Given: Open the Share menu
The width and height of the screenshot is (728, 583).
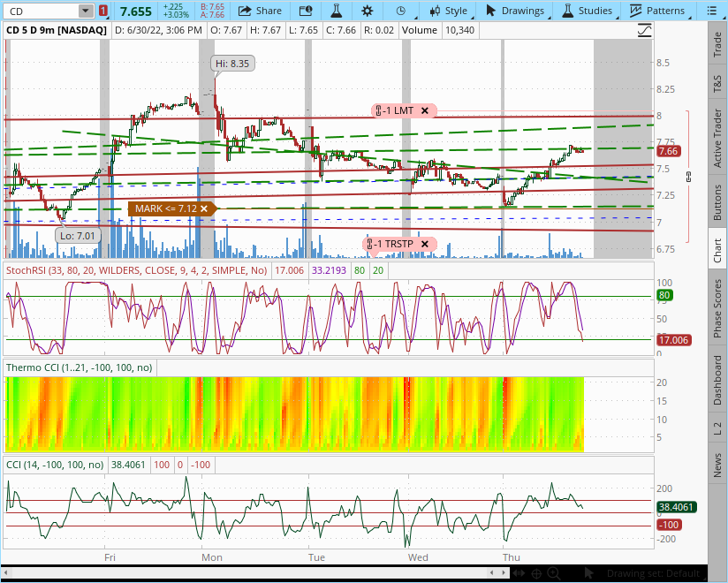Looking at the screenshot, I should click(260, 11).
